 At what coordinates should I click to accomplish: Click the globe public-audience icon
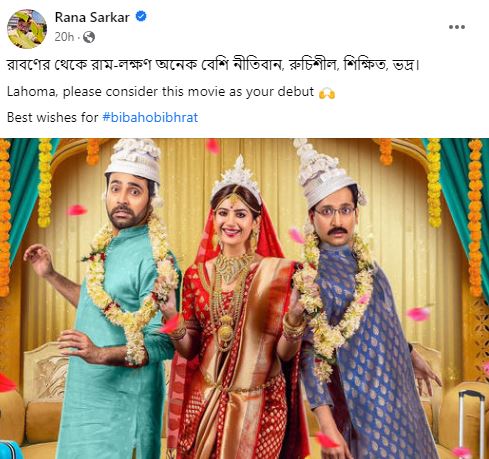point(89,37)
